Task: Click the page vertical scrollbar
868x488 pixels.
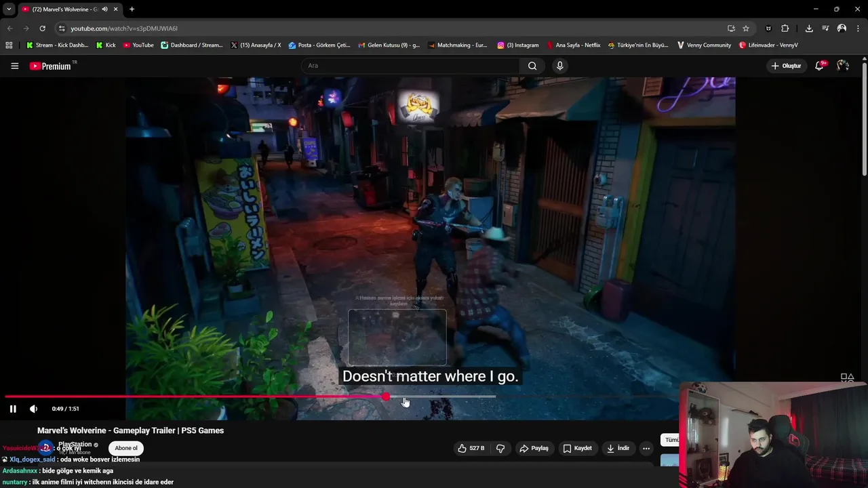Action: point(865,119)
